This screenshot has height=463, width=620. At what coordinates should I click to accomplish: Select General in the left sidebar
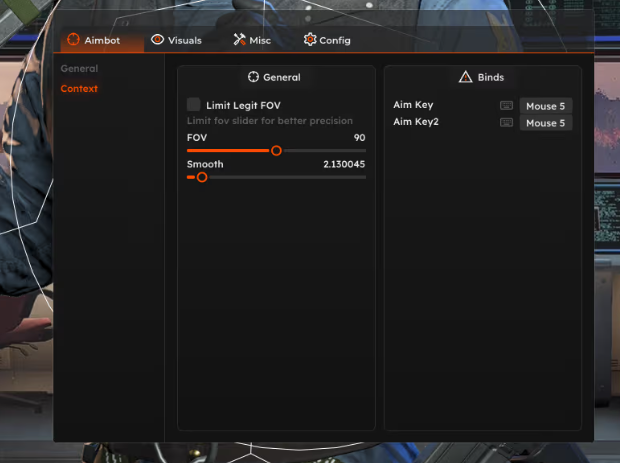pyautogui.click(x=79, y=69)
